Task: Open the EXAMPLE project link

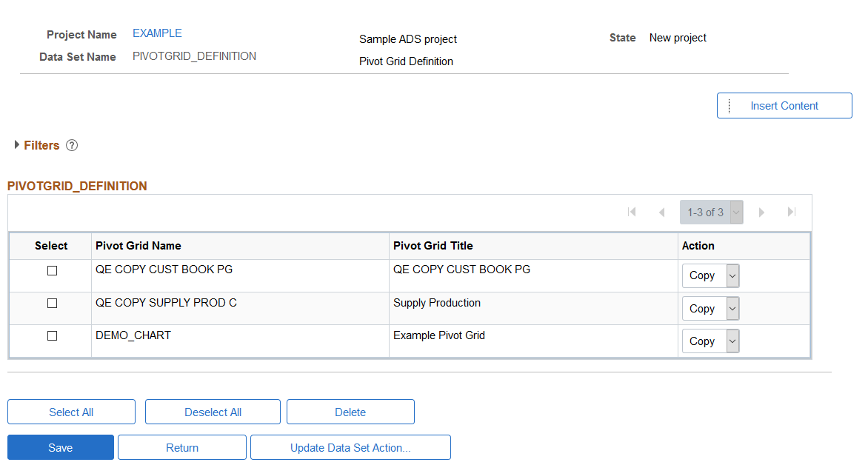Action: click(x=157, y=33)
